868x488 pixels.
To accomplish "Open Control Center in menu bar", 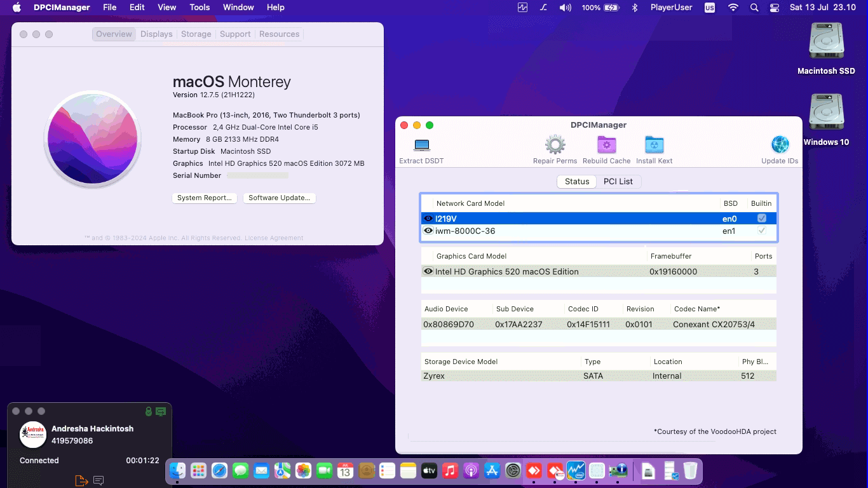I will tap(774, 8).
